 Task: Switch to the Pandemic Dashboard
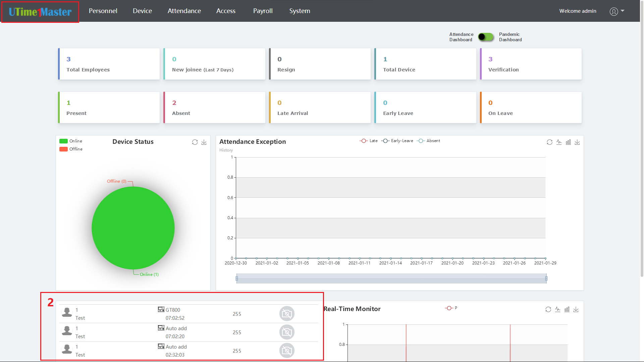486,37
